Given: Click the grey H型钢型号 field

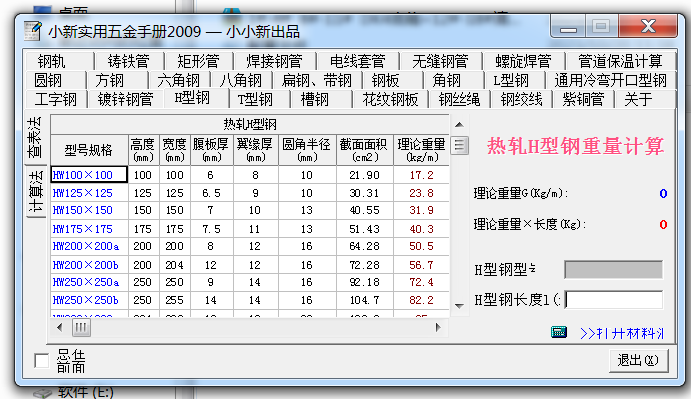Looking at the screenshot, I should click(x=613, y=269).
